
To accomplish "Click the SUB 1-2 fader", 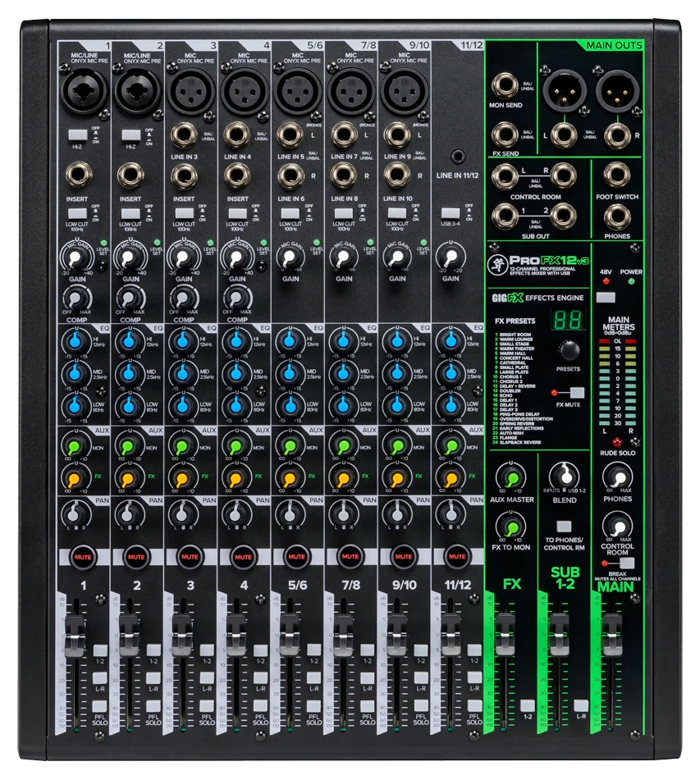I will click(x=559, y=636).
